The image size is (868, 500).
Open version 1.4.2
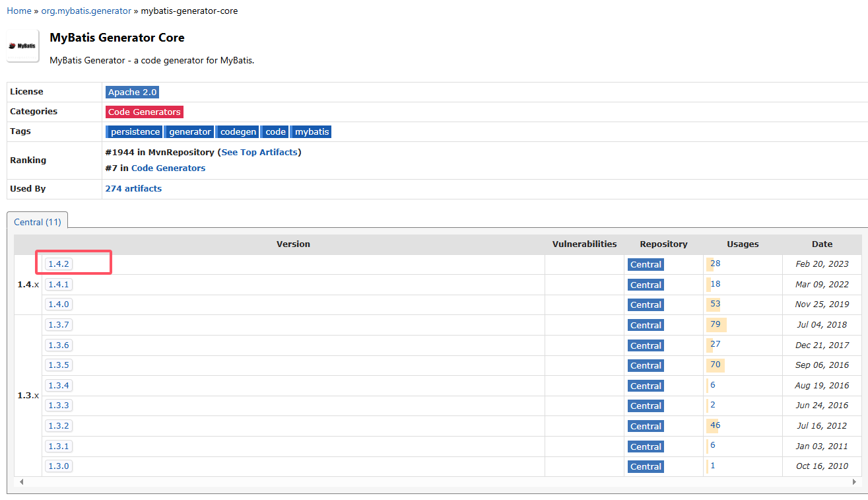(59, 264)
